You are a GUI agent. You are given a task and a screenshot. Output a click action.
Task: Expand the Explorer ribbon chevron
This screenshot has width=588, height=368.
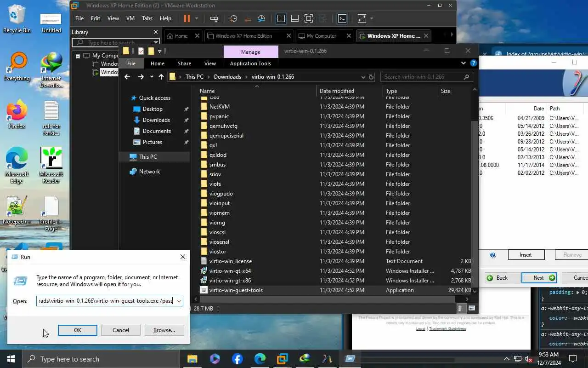coord(464,63)
